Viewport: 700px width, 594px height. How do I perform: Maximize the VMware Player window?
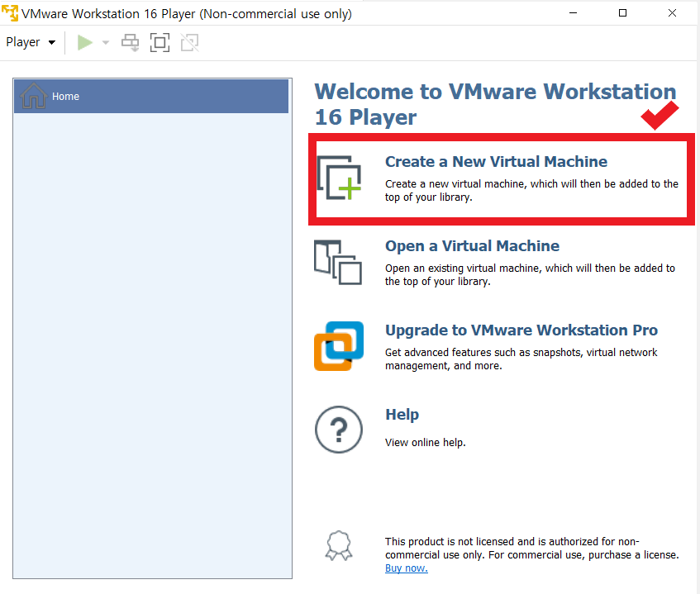pyautogui.click(x=623, y=13)
